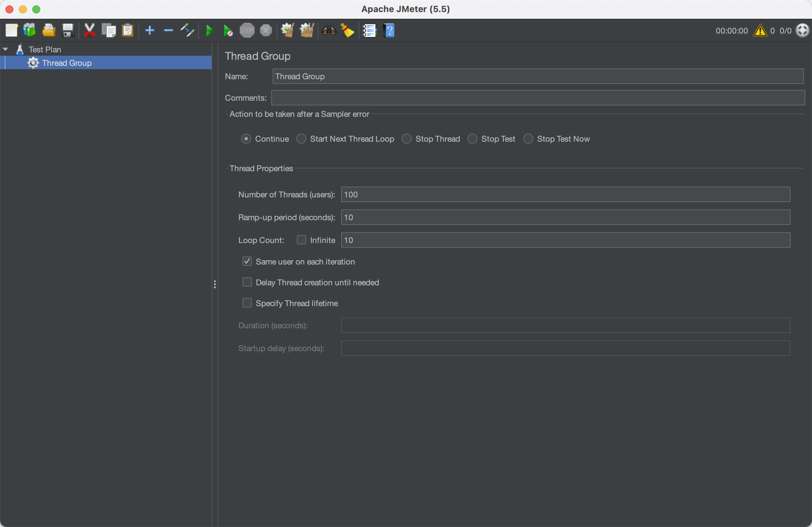812x527 pixels.
Task: Click Start no pauses icon
Action: pyautogui.click(x=228, y=30)
